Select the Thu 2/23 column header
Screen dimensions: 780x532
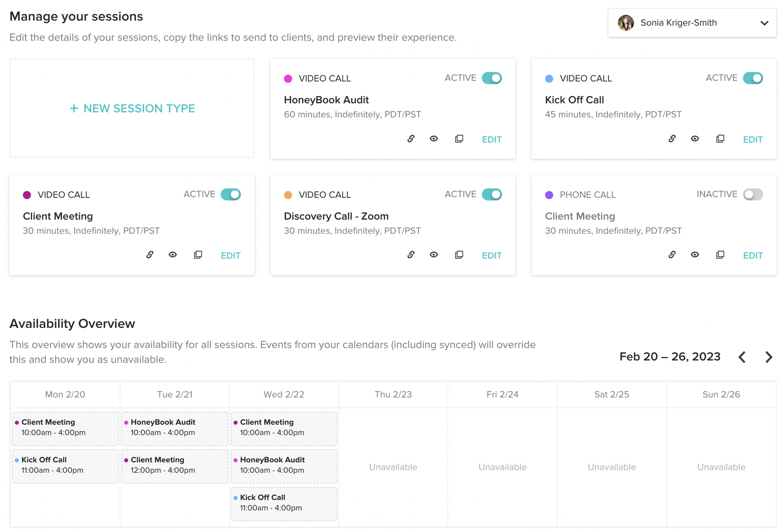tap(393, 394)
